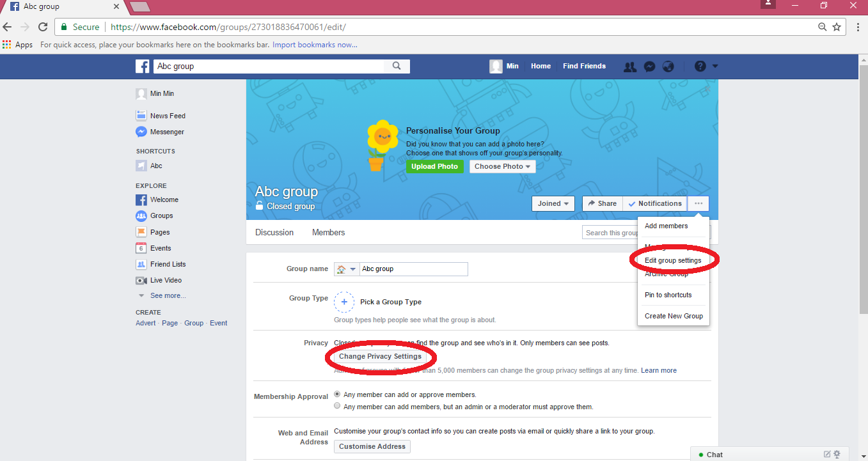Open the three-dots more menu on group cover

[x=698, y=204]
